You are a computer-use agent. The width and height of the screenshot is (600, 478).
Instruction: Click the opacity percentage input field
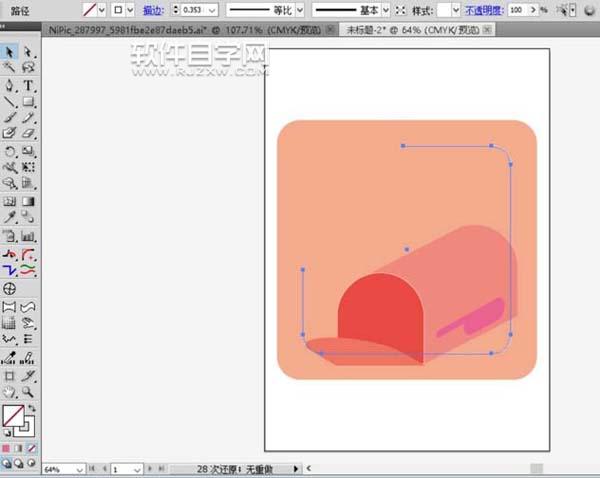[x=516, y=9]
